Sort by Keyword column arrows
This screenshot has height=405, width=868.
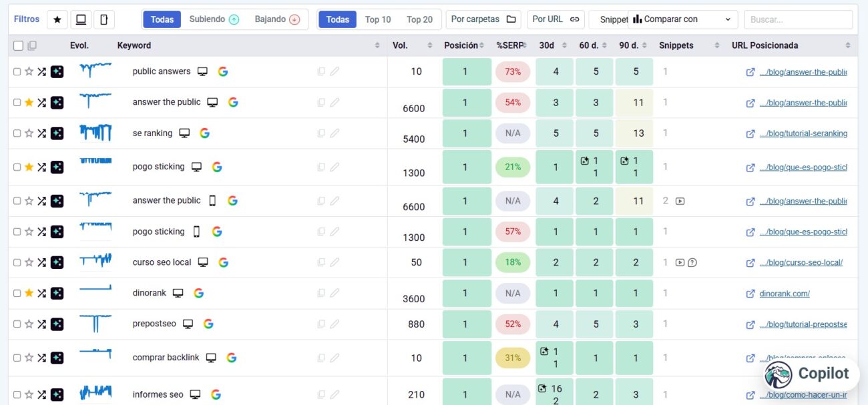click(377, 45)
